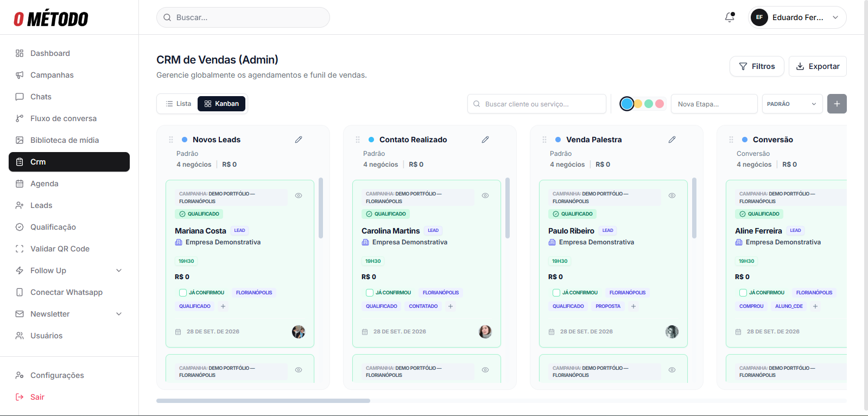Switch to the Kanban view
Viewport: 868px width, 416px height.
pos(221,104)
